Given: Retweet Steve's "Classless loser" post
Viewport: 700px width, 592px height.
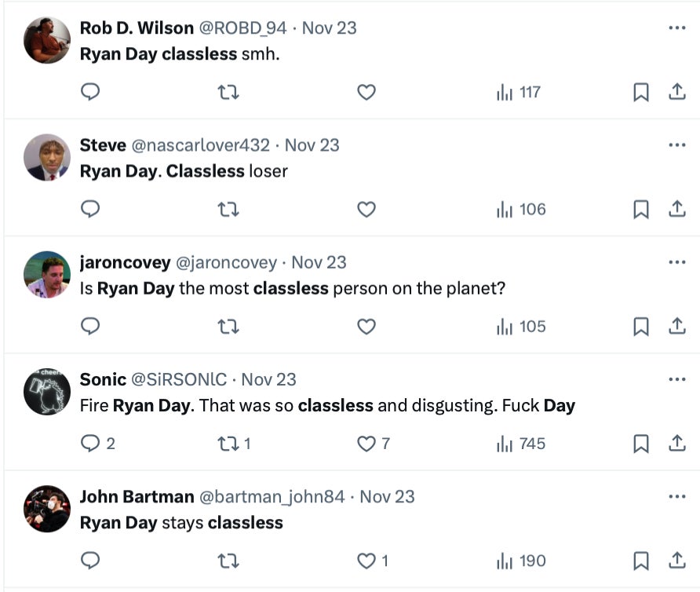Looking at the screenshot, I should click(228, 210).
